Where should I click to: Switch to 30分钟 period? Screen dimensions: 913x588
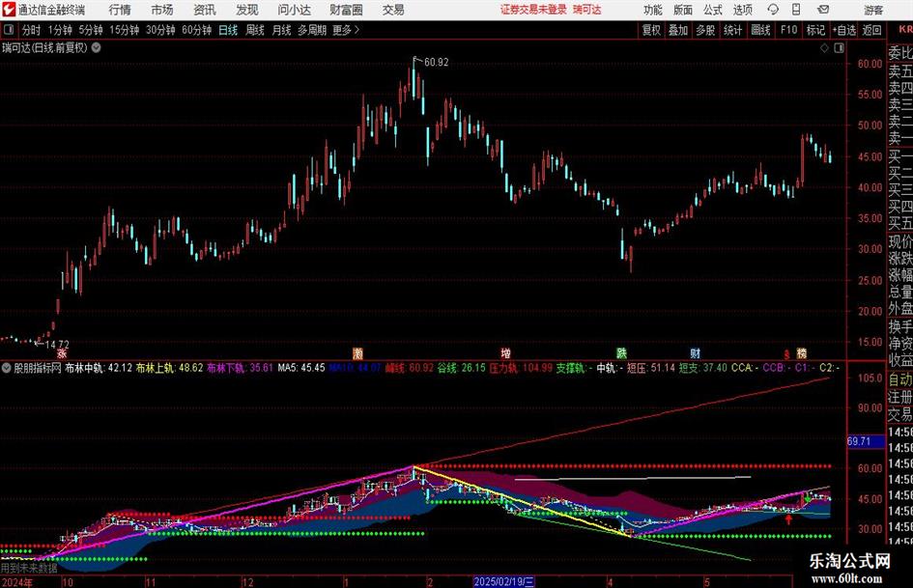click(160, 30)
